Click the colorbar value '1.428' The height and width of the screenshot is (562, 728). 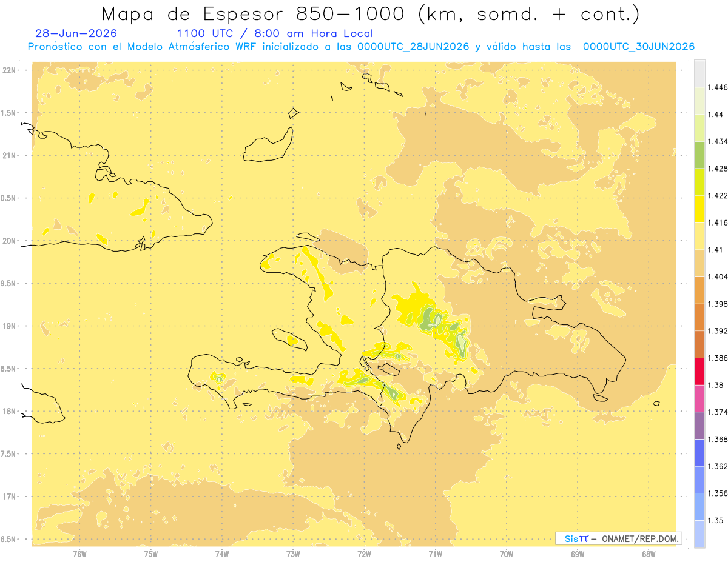(717, 169)
